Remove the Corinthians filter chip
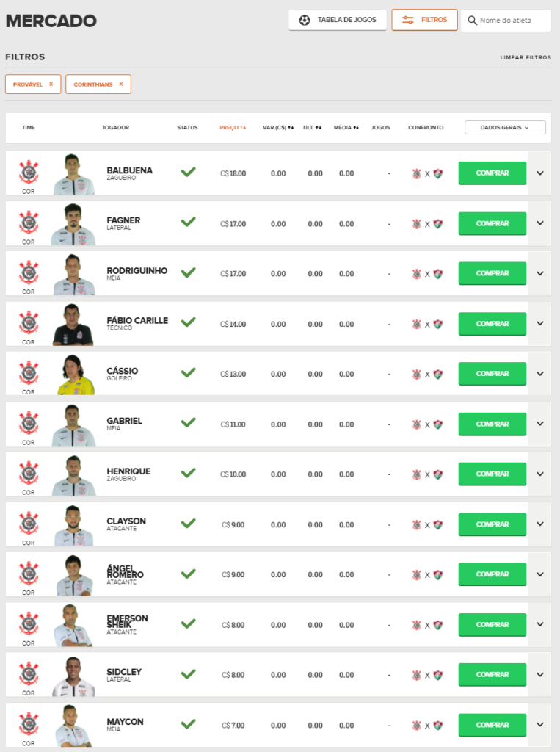The width and height of the screenshot is (560, 752). (x=120, y=84)
